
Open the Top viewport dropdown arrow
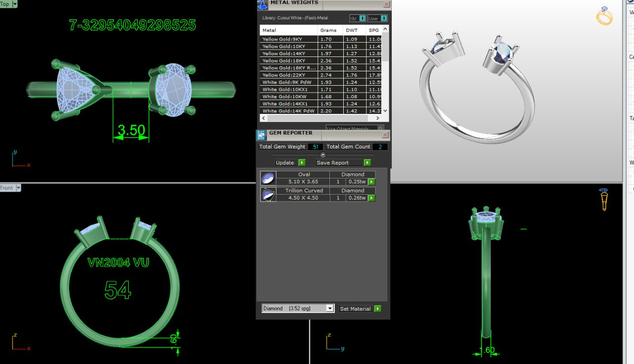tap(14, 4)
